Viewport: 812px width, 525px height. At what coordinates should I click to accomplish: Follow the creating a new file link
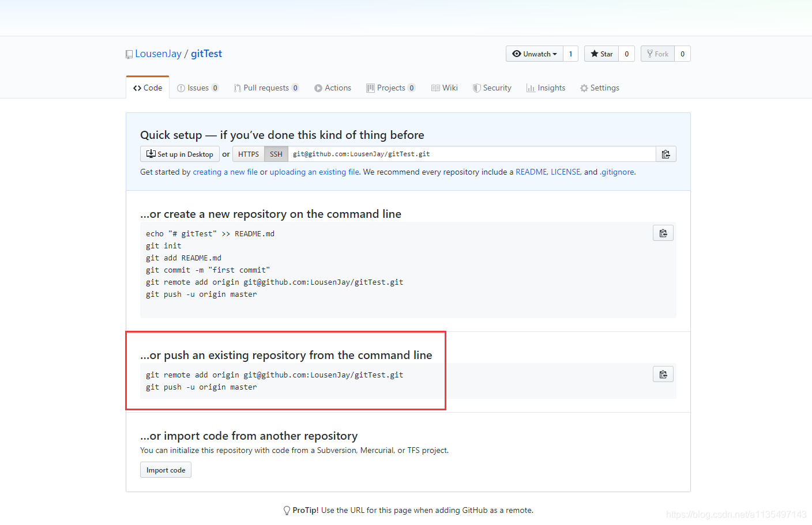pyautogui.click(x=225, y=172)
